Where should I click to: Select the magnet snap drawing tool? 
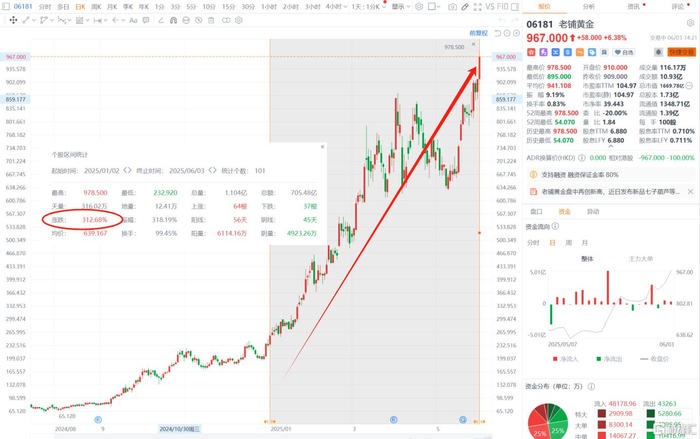174,21
